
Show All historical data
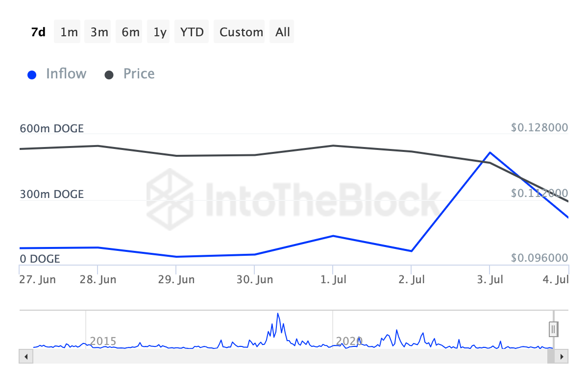[283, 32]
